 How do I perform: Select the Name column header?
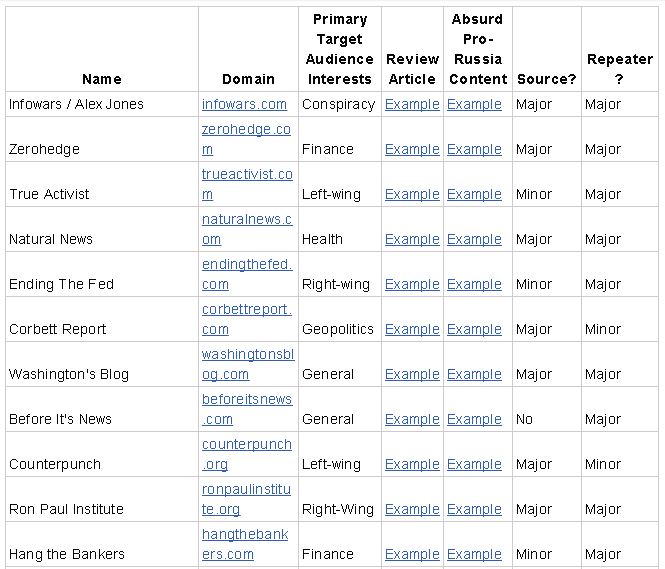click(101, 79)
